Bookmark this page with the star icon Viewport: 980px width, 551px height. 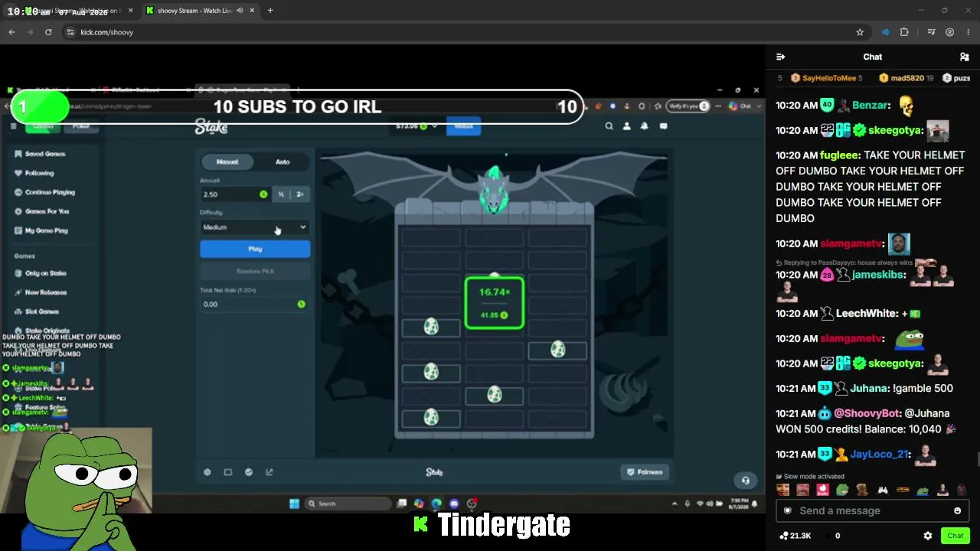(x=860, y=32)
